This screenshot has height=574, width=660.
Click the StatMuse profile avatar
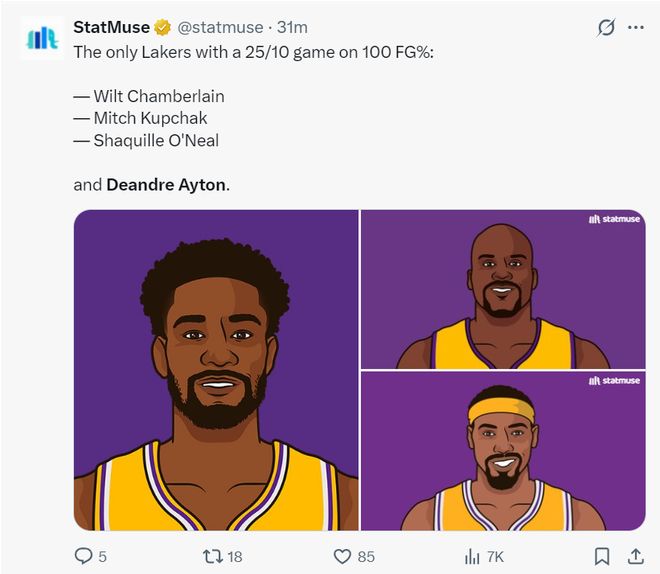point(42,38)
